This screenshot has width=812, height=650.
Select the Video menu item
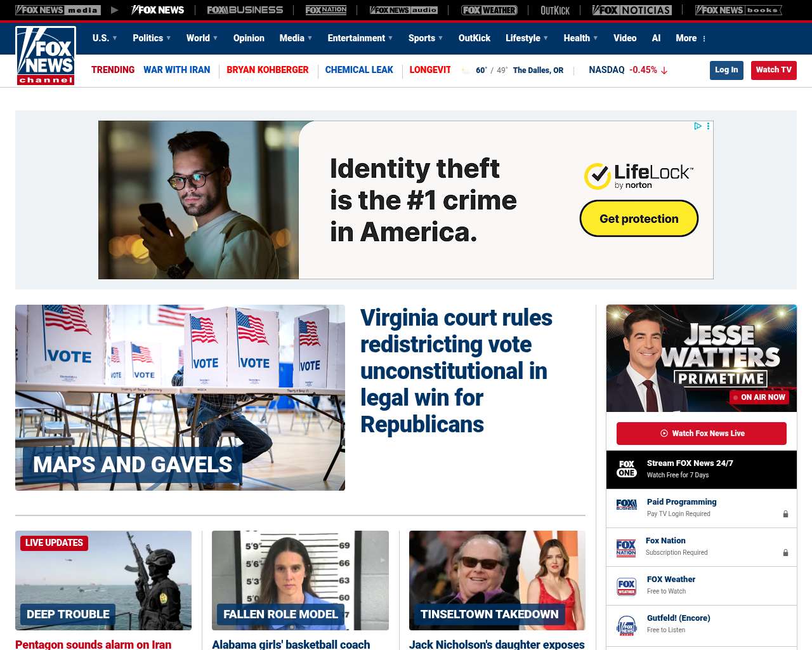coord(625,38)
